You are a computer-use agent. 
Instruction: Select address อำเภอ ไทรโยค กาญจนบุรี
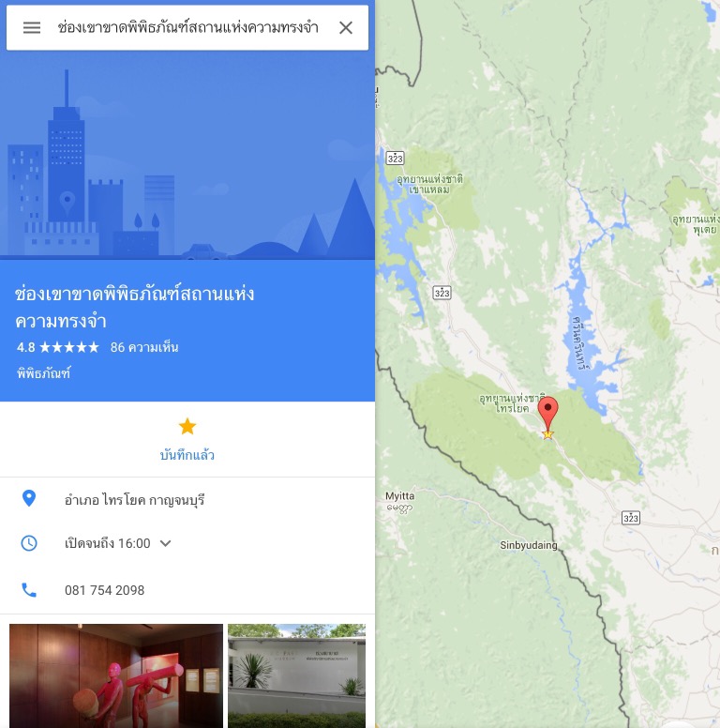(x=135, y=500)
